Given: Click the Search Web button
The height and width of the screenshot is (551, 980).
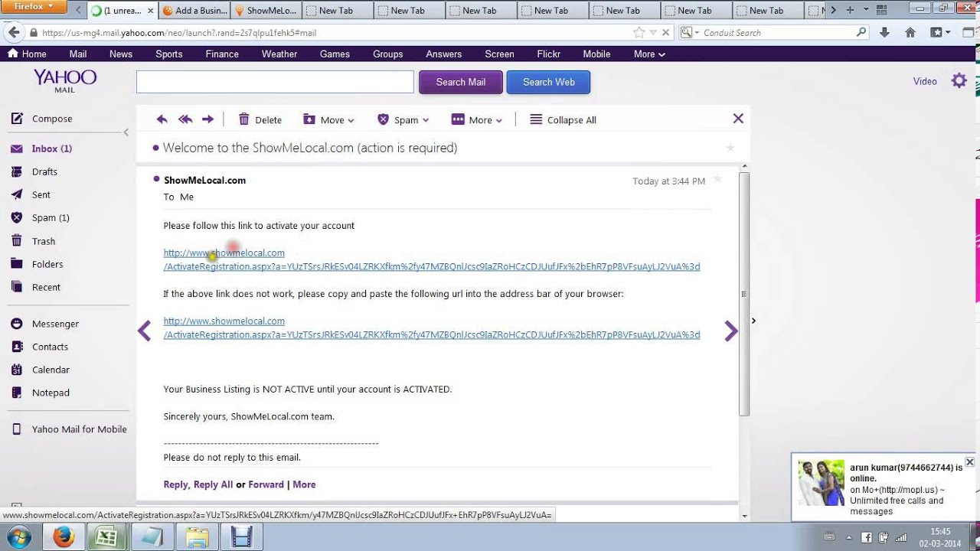Looking at the screenshot, I should click(548, 82).
